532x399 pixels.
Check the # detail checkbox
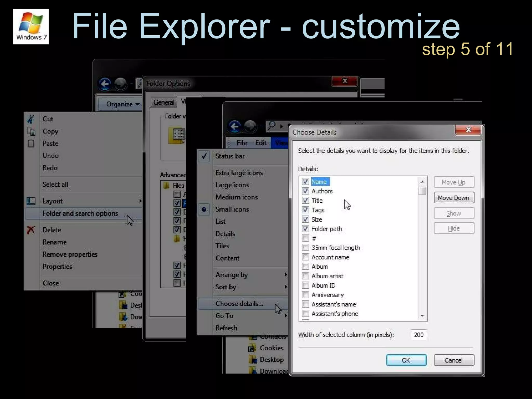(305, 238)
